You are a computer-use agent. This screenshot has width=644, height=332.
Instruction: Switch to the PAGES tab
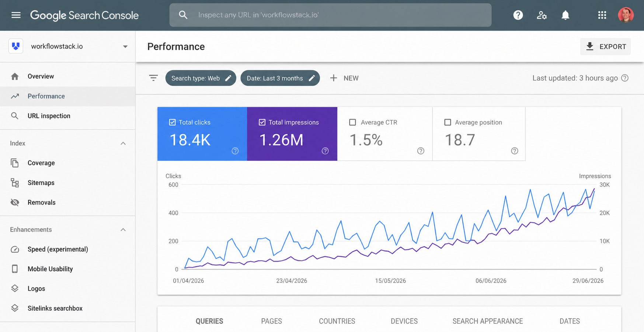[271, 321]
